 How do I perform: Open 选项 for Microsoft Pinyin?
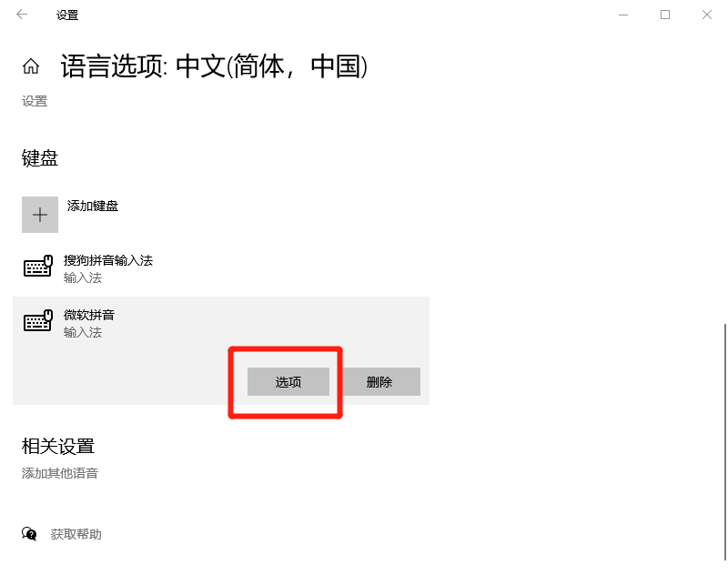[x=288, y=382]
